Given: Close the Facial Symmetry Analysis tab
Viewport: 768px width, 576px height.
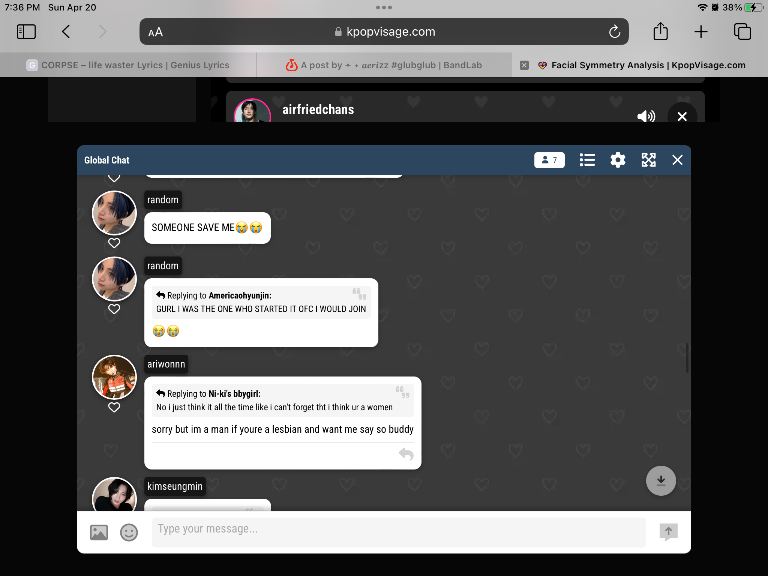Looking at the screenshot, I should pyautogui.click(x=524, y=65).
